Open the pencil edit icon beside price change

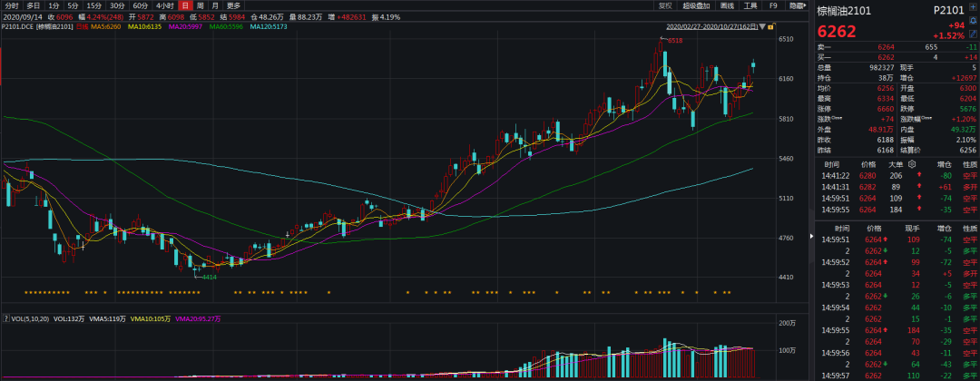pos(975,34)
